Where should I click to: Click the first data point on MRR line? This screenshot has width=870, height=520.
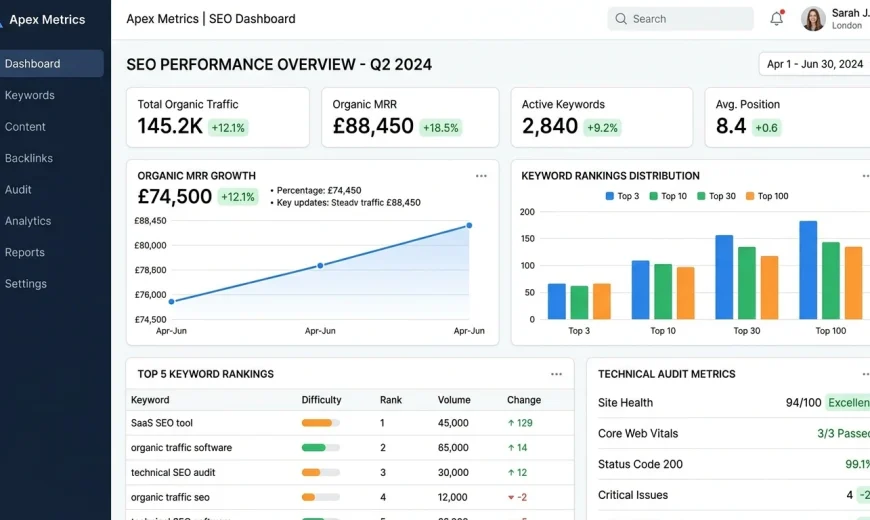click(x=171, y=301)
